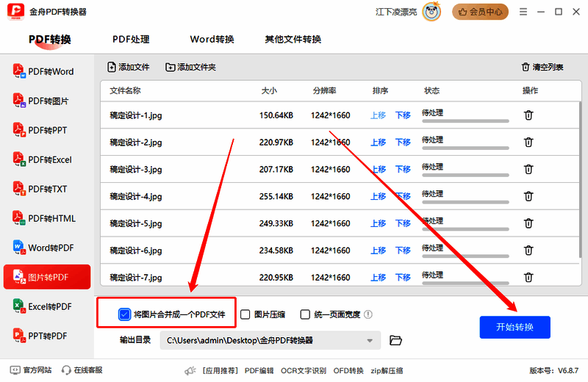Click the megaphone 应用推荐 icon
Viewport: 588px width, 382px height.
[190, 371]
